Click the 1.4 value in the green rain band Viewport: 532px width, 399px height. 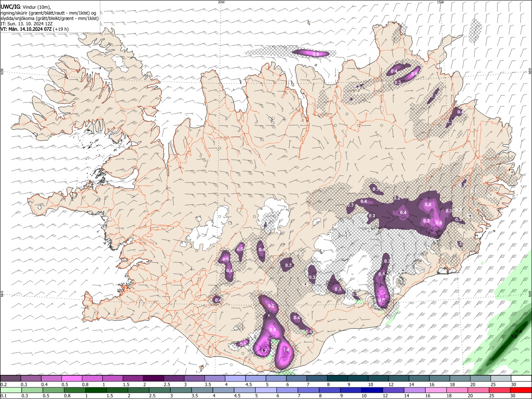click(x=519, y=331)
